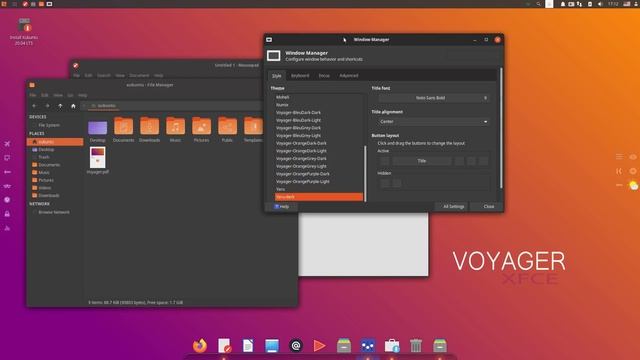This screenshot has width=640, height=360.
Task: Click the padlock icon on left side panel
Action: pyautogui.click(x=7, y=214)
